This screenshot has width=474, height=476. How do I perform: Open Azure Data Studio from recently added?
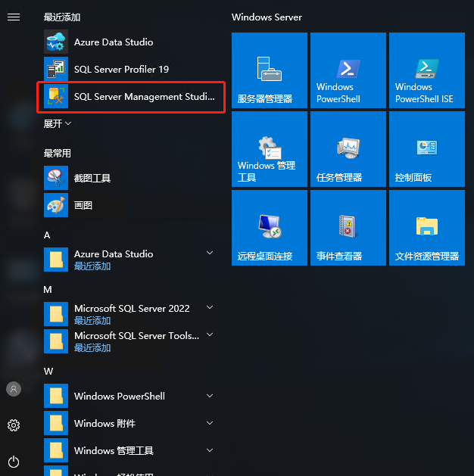tap(130, 42)
